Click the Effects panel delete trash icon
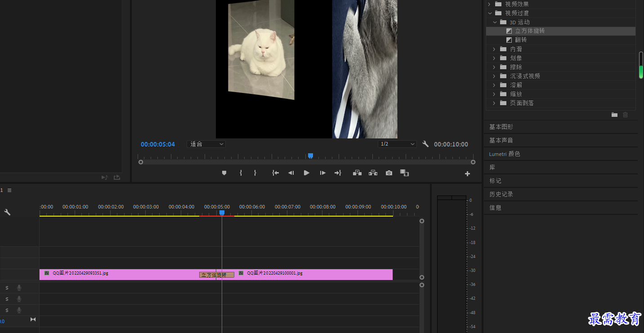Viewport: 644px width, 333px height. coord(625,115)
